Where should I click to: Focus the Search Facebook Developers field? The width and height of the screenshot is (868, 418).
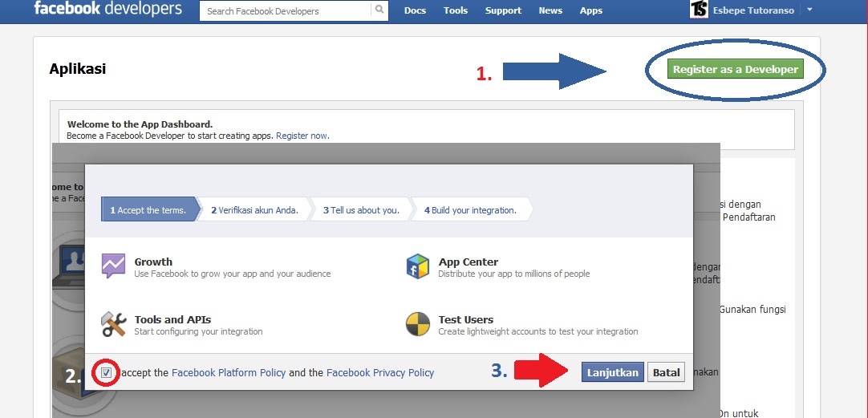pyautogui.click(x=286, y=10)
